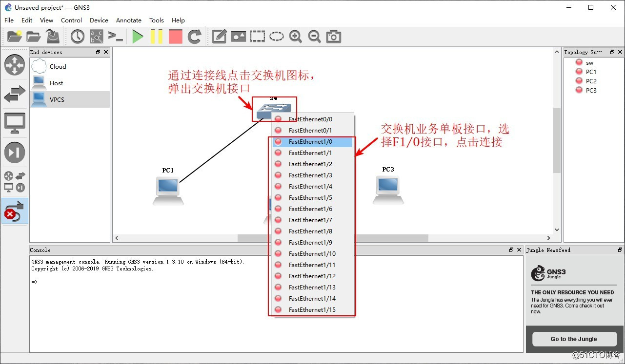Browse security devices sidebar icon

tap(15, 153)
